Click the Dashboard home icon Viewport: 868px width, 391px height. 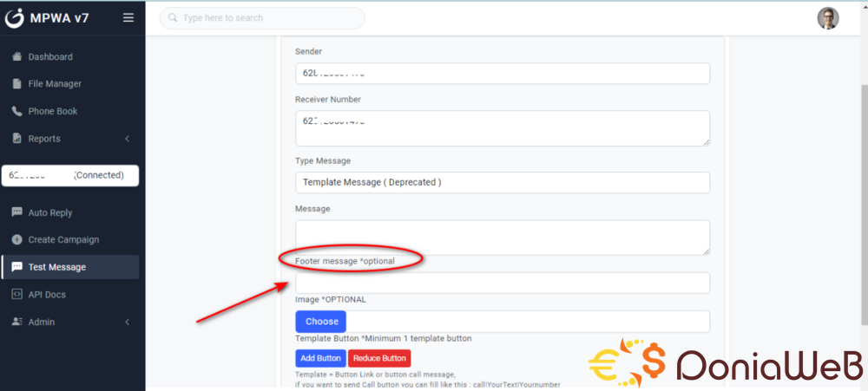(x=17, y=56)
